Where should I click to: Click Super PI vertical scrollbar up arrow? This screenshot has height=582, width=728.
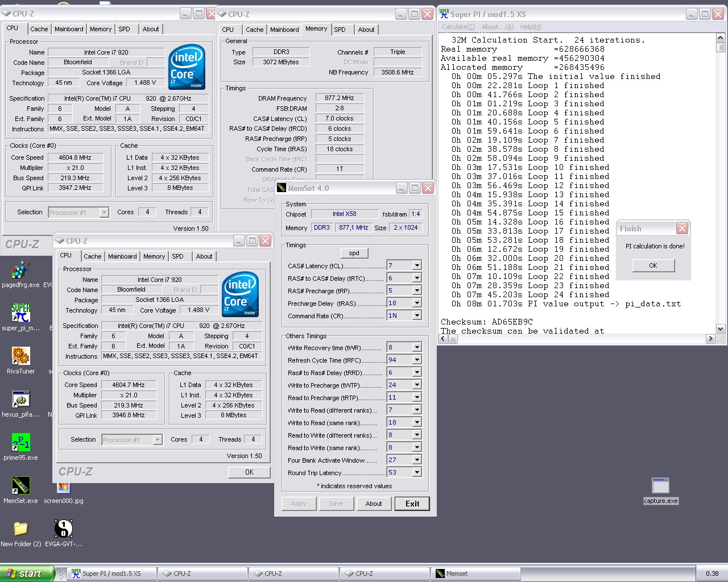pos(720,38)
